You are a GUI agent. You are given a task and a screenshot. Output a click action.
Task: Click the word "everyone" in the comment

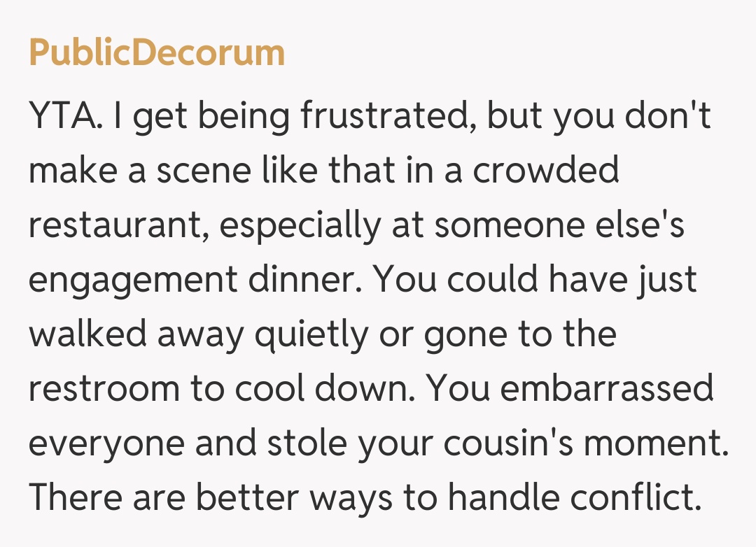click(106, 443)
